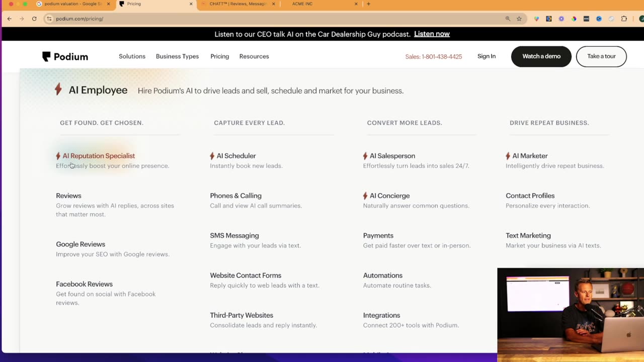Image resolution: width=644 pixels, height=362 pixels.
Task: Open Facebook Reviews
Action: tap(84, 284)
